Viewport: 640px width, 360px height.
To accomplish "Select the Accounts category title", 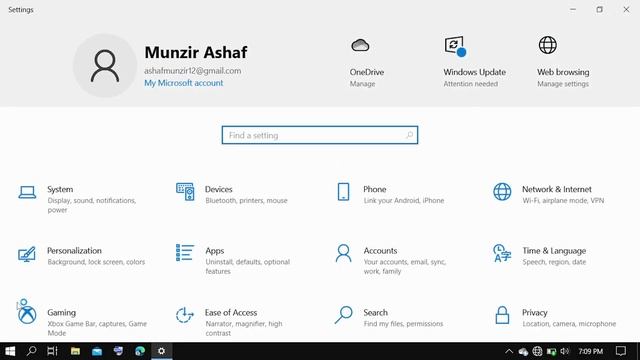I will tap(380, 251).
